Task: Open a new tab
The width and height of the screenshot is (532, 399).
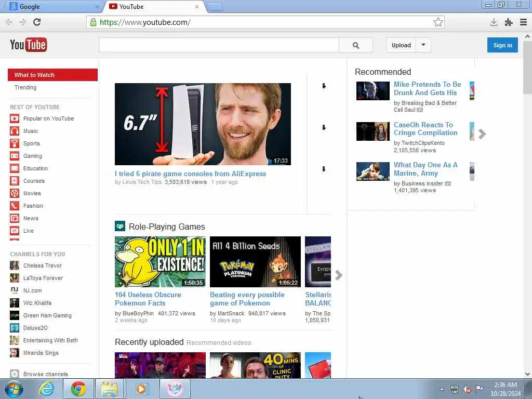Action: (x=215, y=7)
